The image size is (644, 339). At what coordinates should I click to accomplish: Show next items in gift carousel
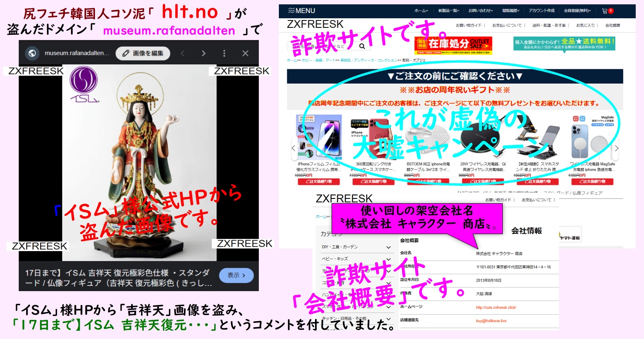tap(616, 148)
